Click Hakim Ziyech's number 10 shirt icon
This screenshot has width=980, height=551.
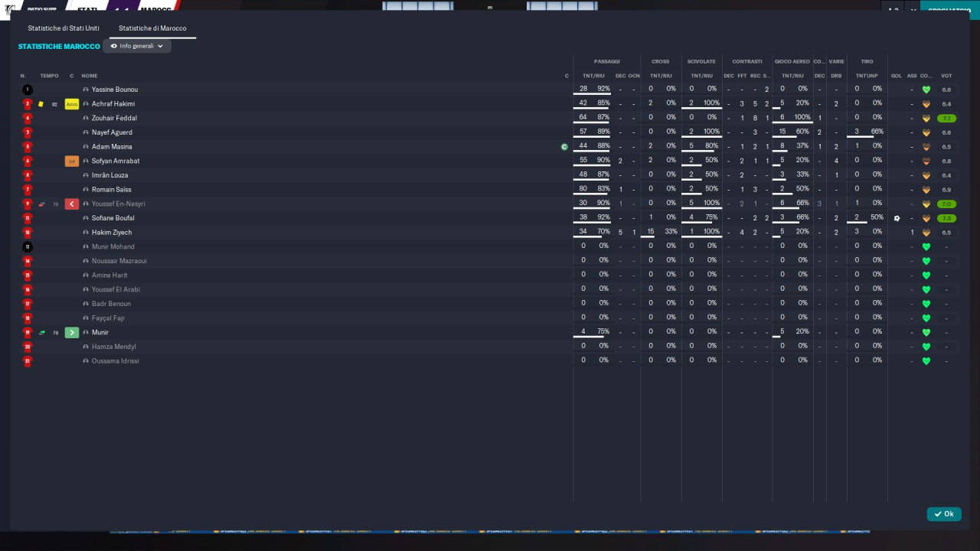[28, 233]
